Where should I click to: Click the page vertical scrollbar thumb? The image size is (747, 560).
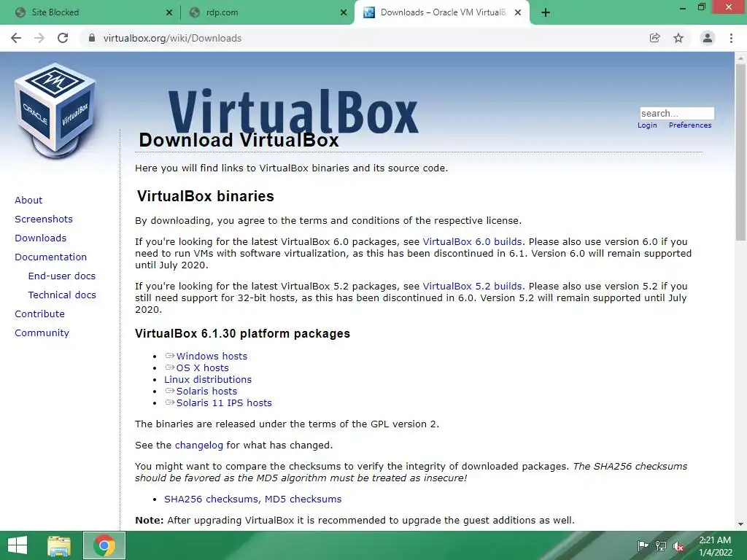pos(740,152)
